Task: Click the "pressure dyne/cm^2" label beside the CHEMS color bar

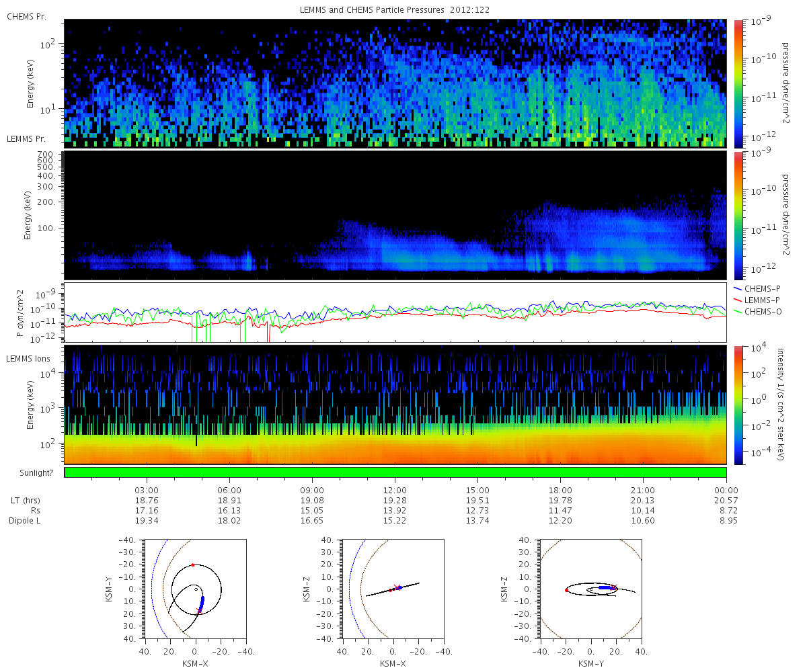Action: 784,83
